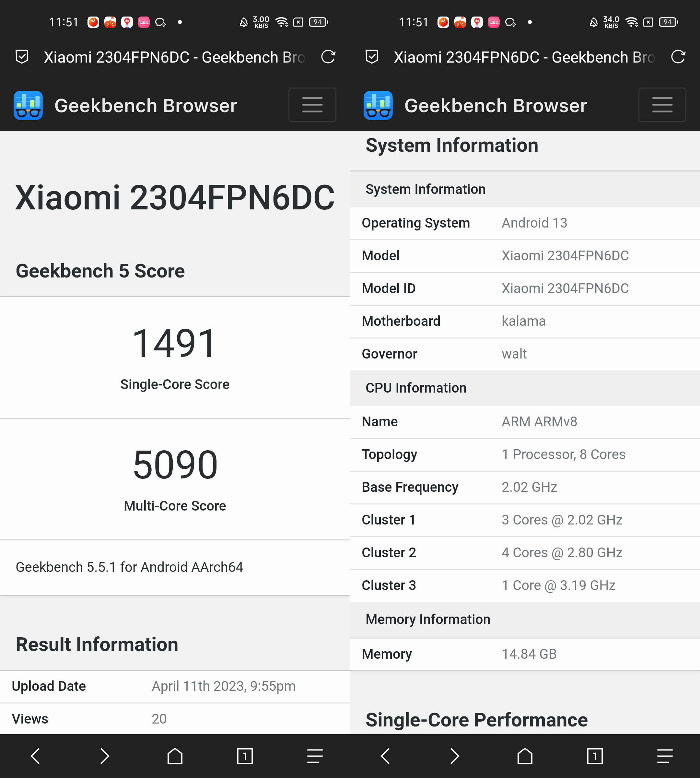Return to the launcher via the home icon
The width and height of the screenshot is (700, 778).
tap(175, 756)
